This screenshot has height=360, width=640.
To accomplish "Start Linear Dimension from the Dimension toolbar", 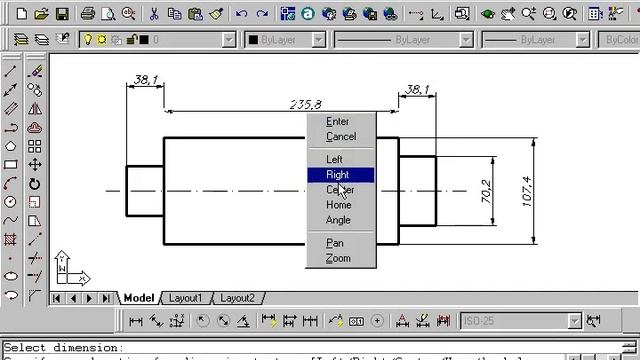I will (136, 322).
